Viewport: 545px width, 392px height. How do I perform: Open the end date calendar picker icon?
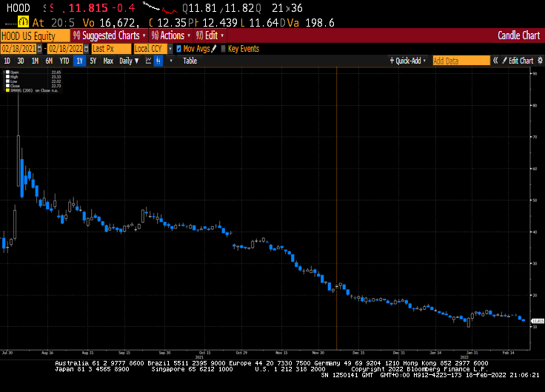coord(86,49)
